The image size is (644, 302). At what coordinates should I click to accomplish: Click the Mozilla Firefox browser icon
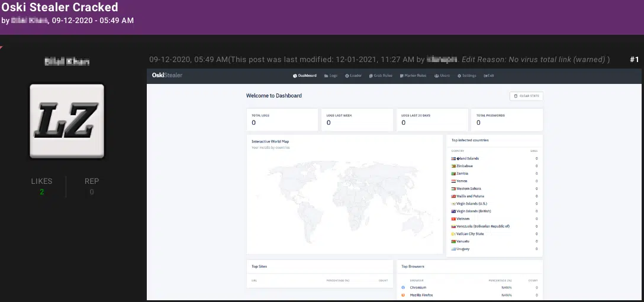point(403,295)
